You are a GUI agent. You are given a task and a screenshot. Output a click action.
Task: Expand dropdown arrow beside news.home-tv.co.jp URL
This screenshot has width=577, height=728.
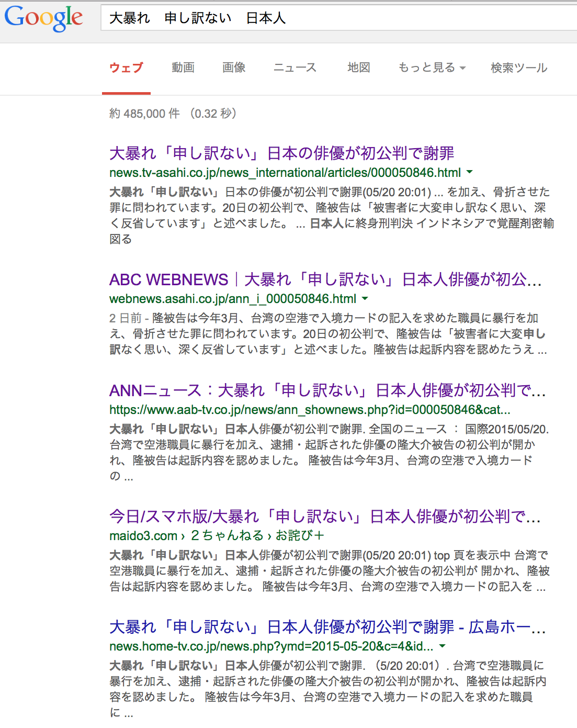click(x=442, y=646)
